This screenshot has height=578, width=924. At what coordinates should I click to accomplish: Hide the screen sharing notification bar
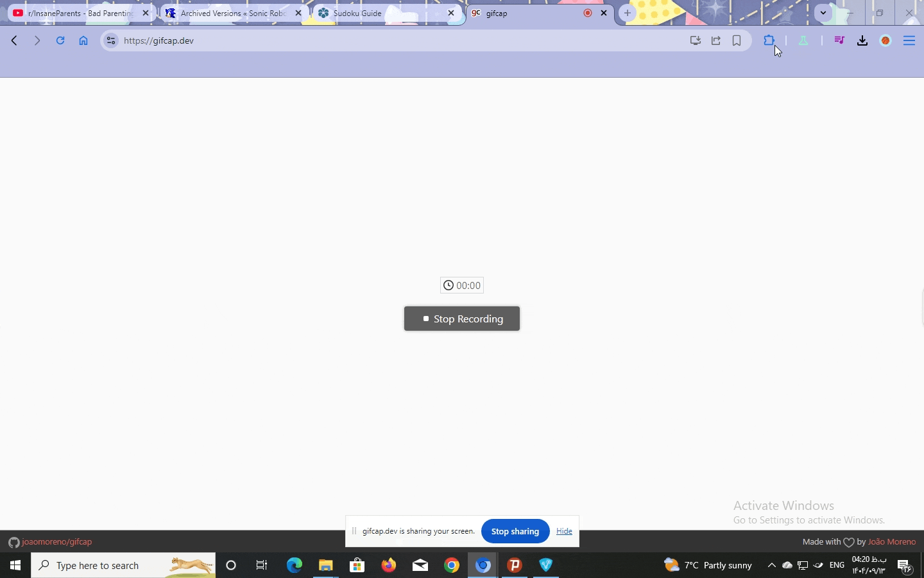coord(565,531)
